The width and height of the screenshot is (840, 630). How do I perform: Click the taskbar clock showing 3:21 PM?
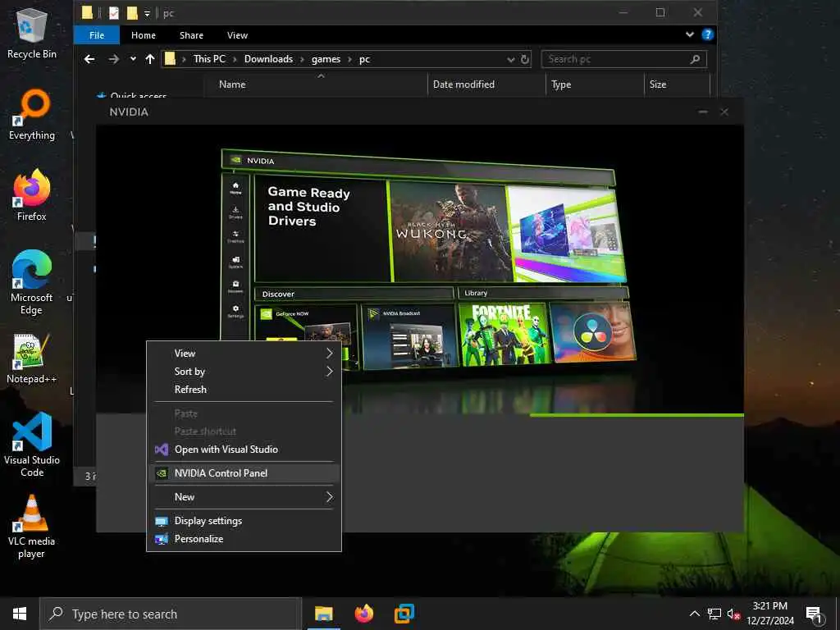[x=770, y=614]
